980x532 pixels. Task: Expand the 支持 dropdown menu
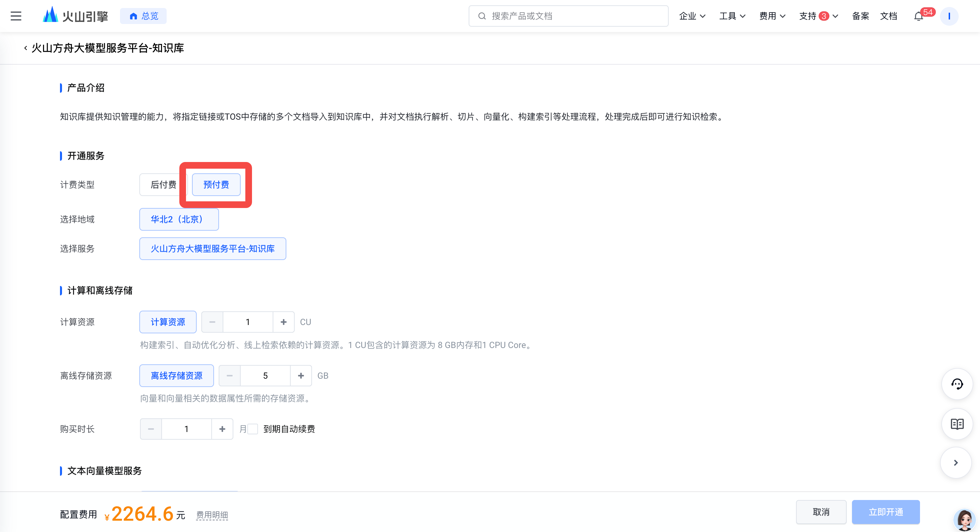(x=818, y=16)
